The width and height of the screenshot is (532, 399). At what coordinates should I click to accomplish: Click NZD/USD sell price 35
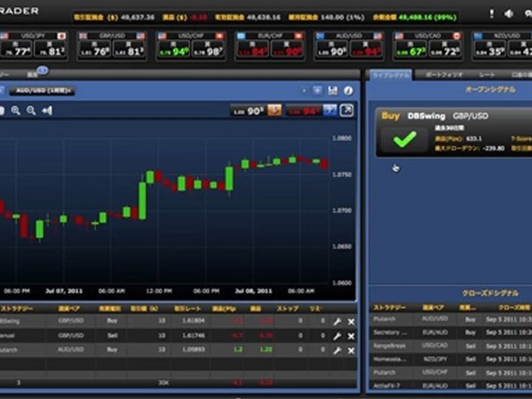click(489, 49)
